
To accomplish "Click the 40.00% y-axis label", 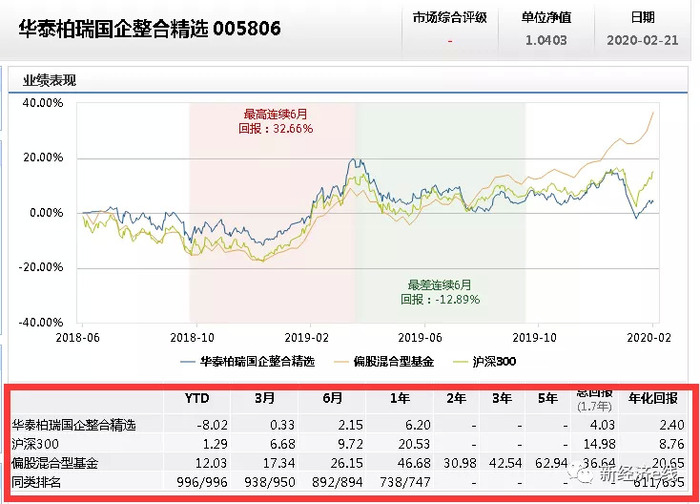I will coord(43,103).
